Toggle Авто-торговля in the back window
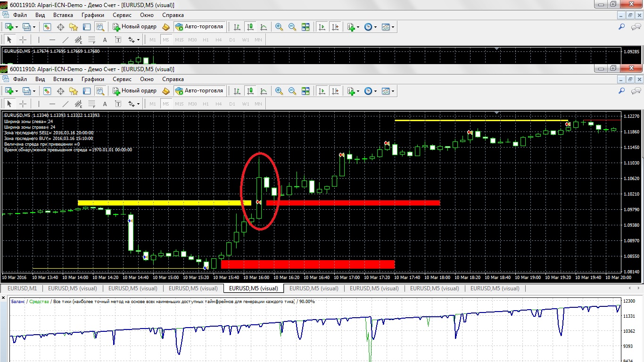Viewport: 644px width, 362px height. click(199, 27)
